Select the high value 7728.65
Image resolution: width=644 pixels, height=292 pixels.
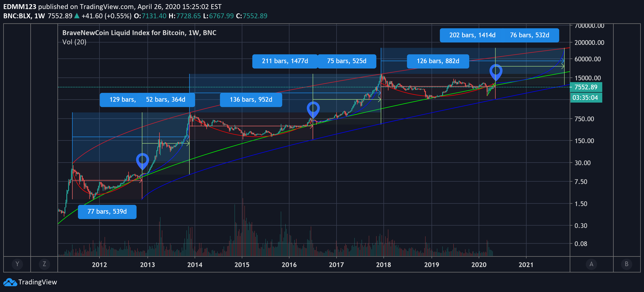(x=188, y=16)
